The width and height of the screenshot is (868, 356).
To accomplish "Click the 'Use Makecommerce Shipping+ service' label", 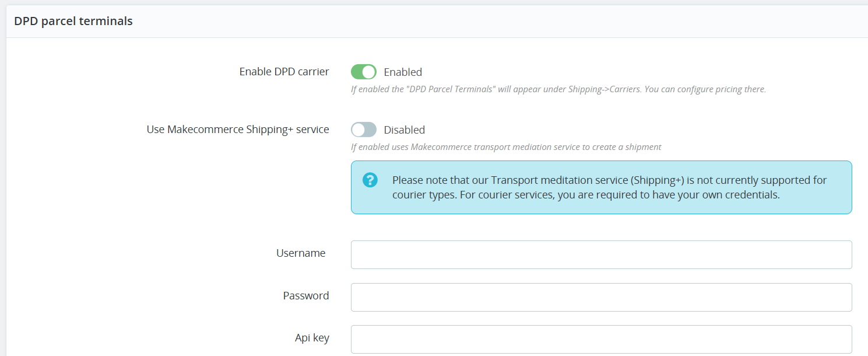I will [x=238, y=129].
